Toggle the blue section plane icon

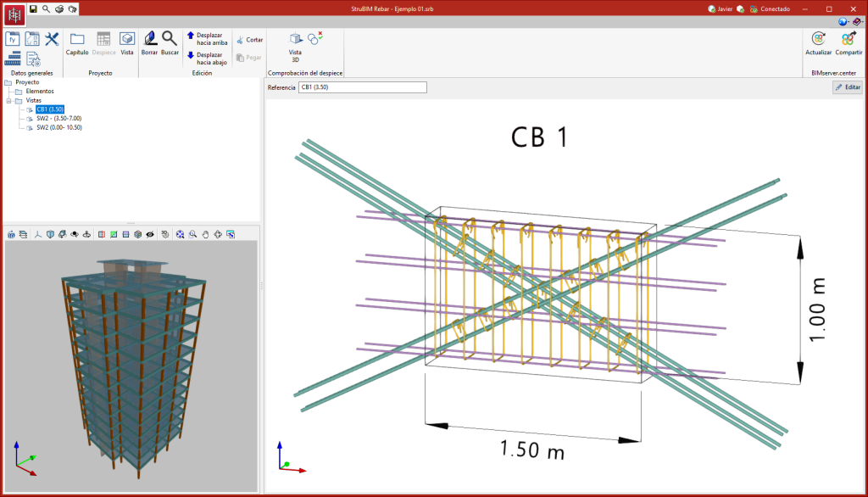point(125,234)
